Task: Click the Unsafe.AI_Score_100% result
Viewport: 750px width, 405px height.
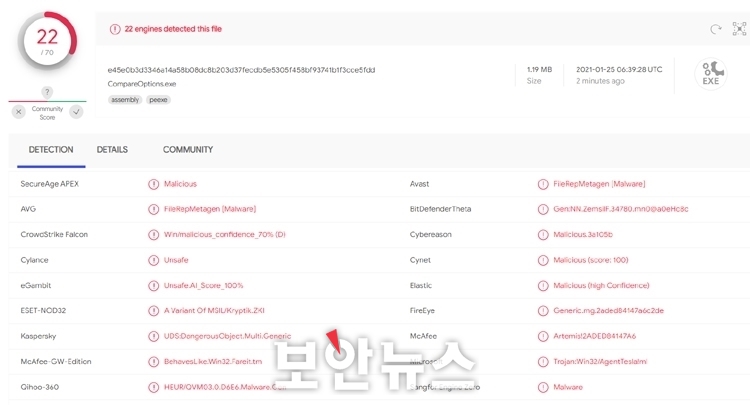Action: tap(204, 285)
